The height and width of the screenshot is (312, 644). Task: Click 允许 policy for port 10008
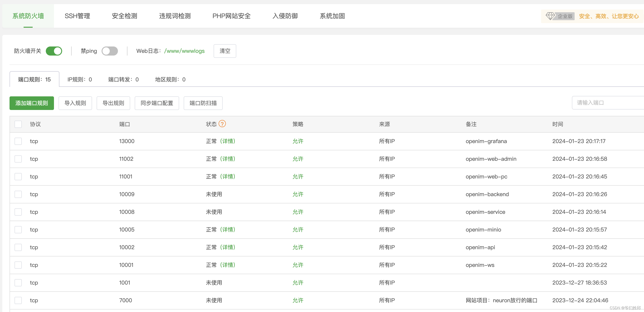click(x=298, y=212)
